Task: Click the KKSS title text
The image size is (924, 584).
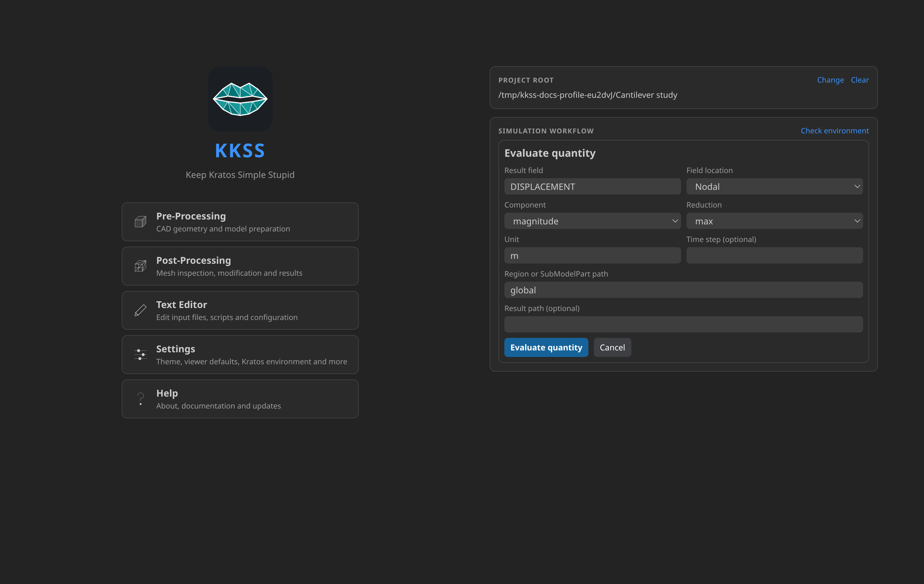Action: click(240, 150)
